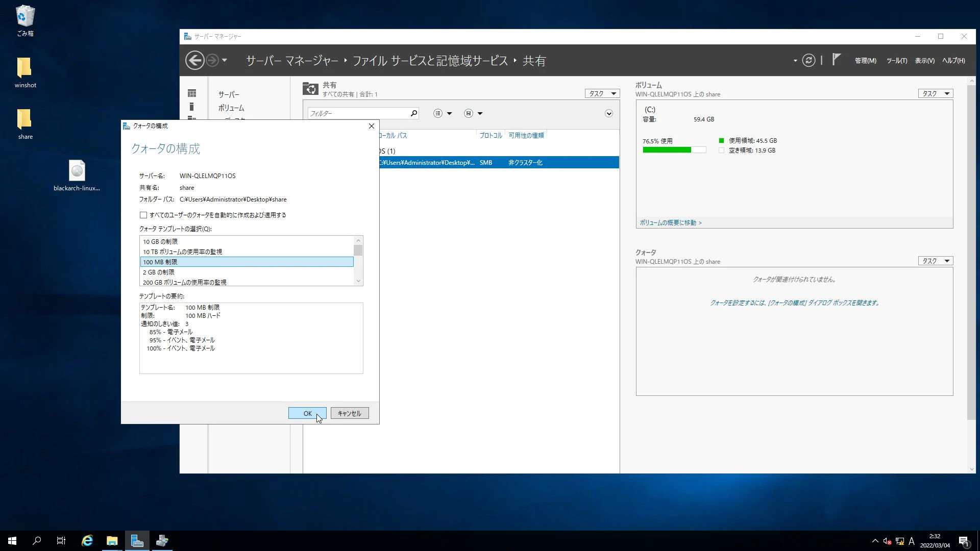Viewport: 980px width, 551px height.
Task: Expand the filter criteria chevron
Action: [609, 113]
